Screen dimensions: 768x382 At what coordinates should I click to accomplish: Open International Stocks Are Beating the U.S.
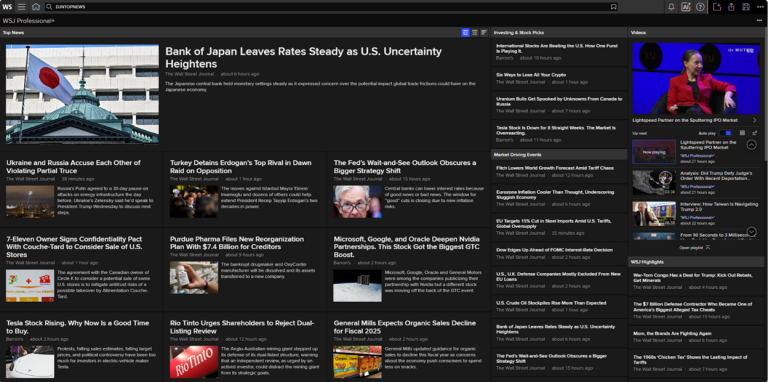tap(556, 48)
